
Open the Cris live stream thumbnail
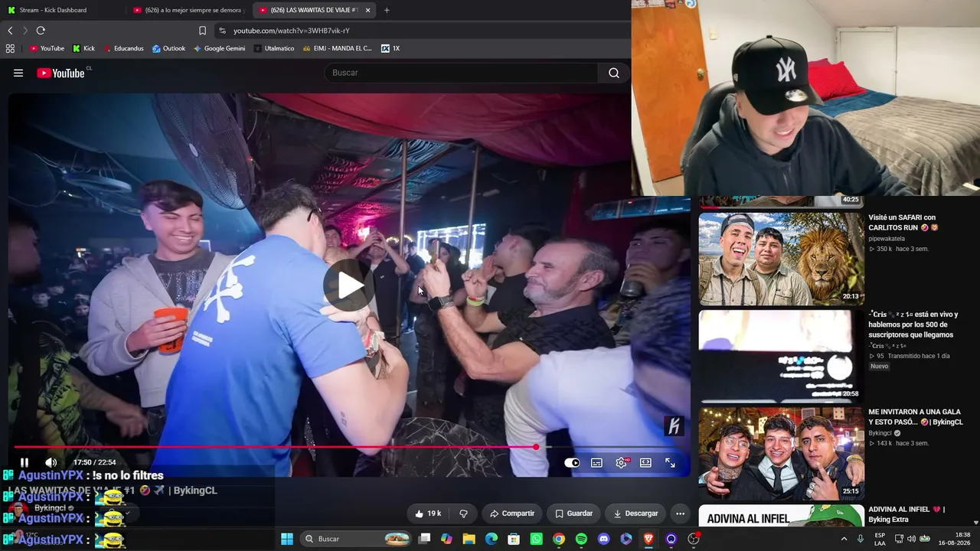(x=781, y=356)
